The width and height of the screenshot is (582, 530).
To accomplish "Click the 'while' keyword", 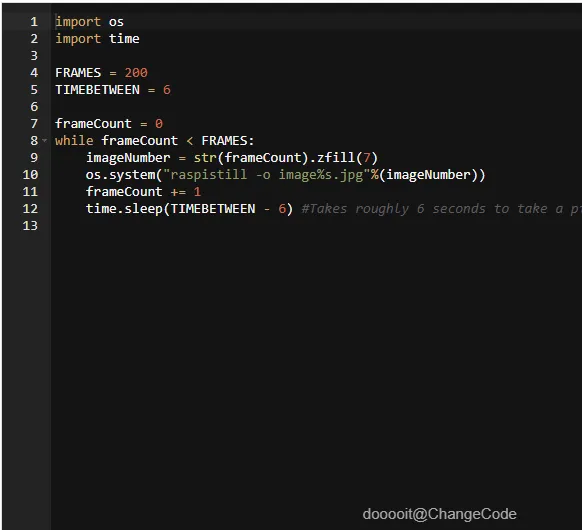I will click(74, 141).
